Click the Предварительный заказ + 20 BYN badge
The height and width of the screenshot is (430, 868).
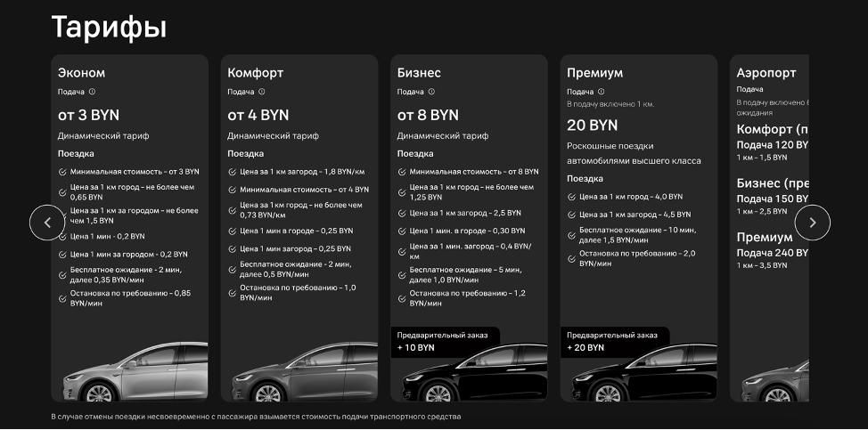pyautogui.click(x=614, y=342)
